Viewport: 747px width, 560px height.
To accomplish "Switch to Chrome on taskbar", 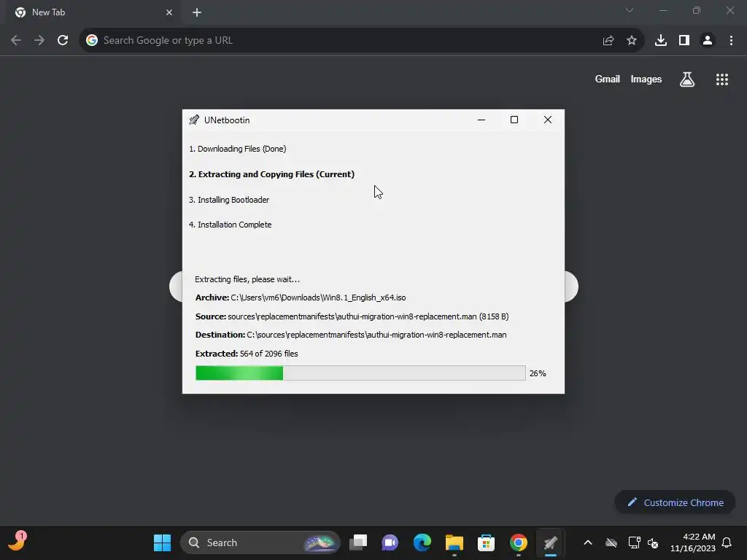I will pos(519,542).
